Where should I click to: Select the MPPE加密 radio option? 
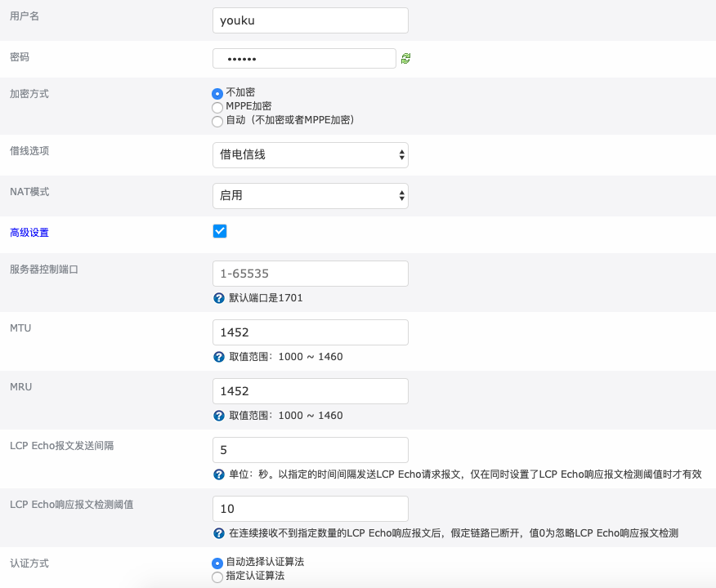click(217, 107)
